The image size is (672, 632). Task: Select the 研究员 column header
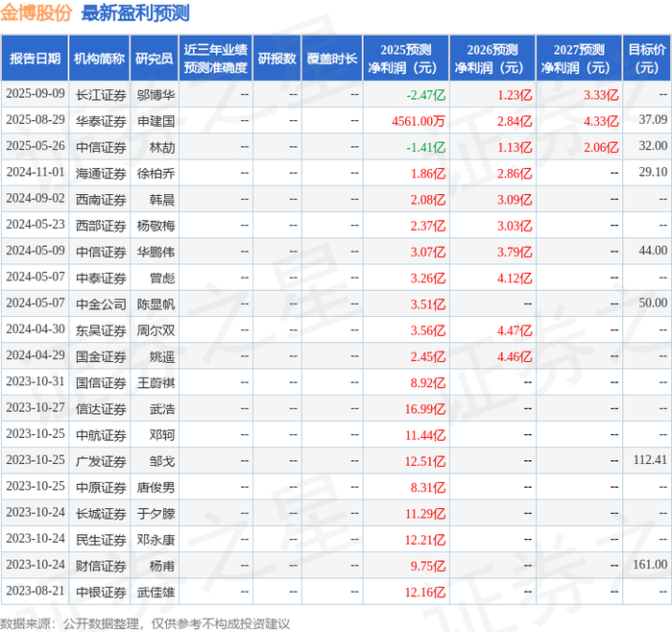click(155, 59)
